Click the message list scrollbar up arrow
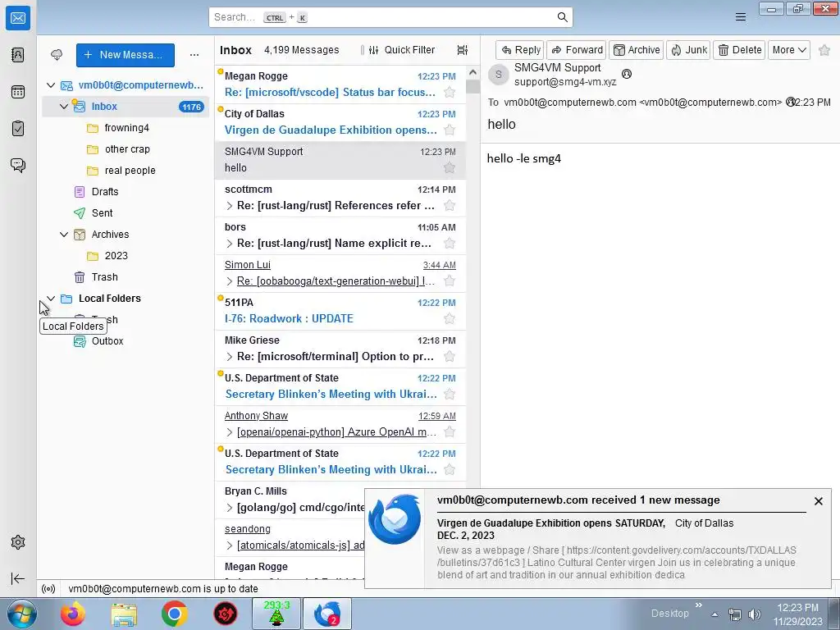840x630 pixels. pyautogui.click(x=472, y=72)
